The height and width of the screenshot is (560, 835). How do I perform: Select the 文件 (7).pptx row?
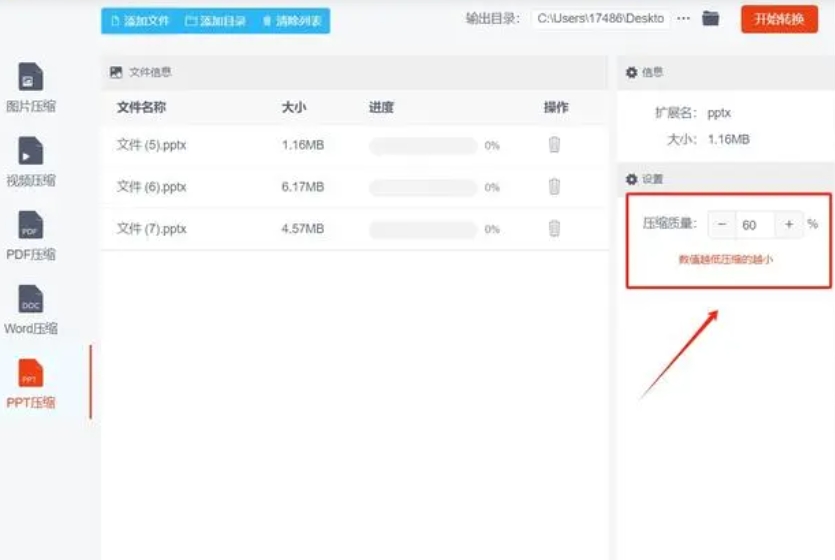coord(355,229)
